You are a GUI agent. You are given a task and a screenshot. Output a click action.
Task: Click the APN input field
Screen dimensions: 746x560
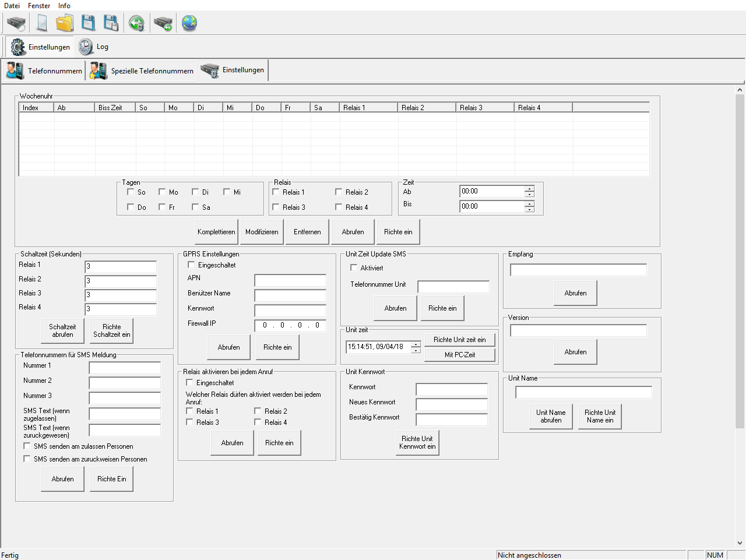[290, 281]
